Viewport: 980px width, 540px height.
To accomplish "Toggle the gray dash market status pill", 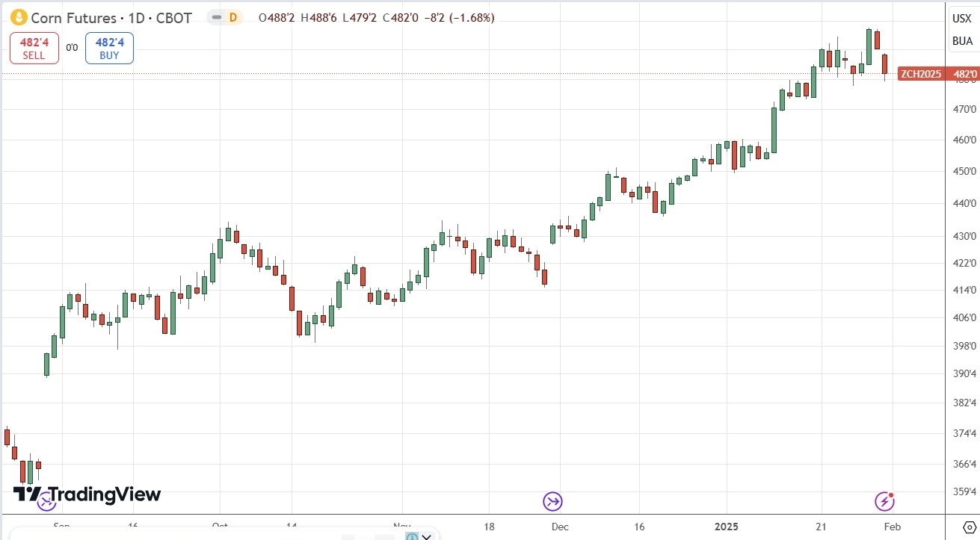I will pyautogui.click(x=216, y=18).
